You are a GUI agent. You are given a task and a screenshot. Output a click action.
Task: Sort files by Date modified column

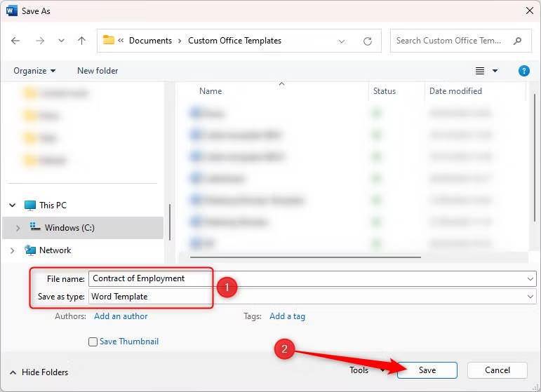455,91
